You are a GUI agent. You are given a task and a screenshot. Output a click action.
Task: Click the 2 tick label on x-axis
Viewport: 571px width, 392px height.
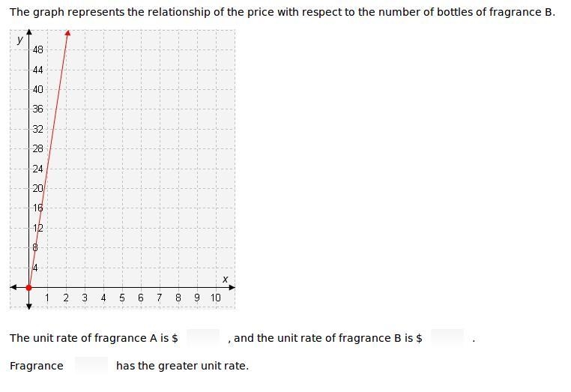66,298
